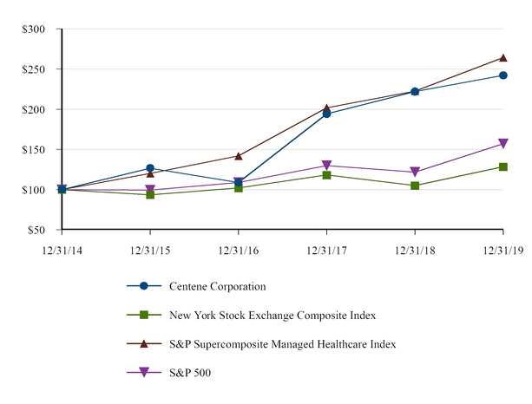The height and width of the screenshot is (404, 532).
Task: Select the NYSE green square at 12/31/18
Action: coord(415,186)
